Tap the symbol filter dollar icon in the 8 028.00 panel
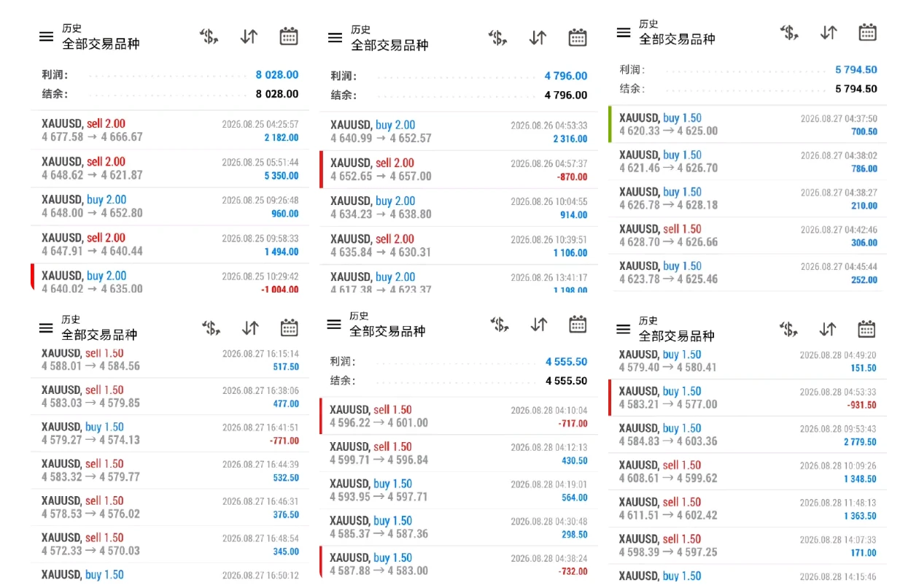This screenshot has width=919, height=588. tap(209, 36)
